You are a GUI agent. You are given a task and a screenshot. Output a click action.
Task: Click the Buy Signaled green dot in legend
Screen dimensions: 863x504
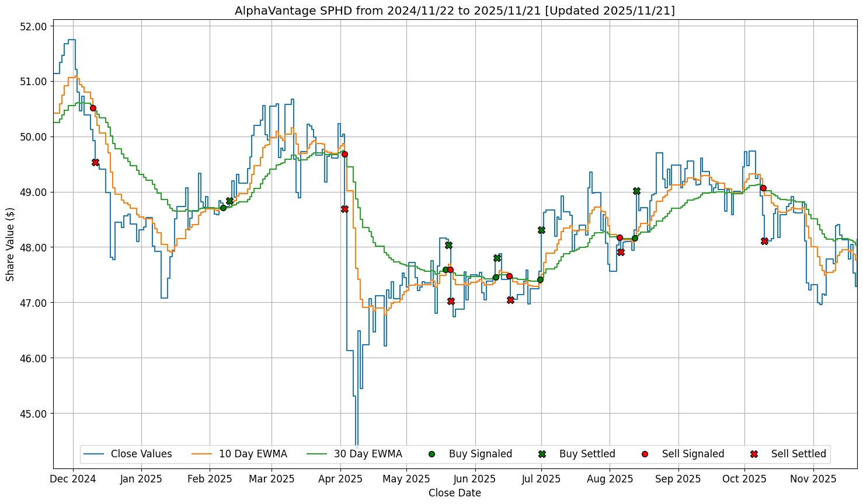coord(431,454)
